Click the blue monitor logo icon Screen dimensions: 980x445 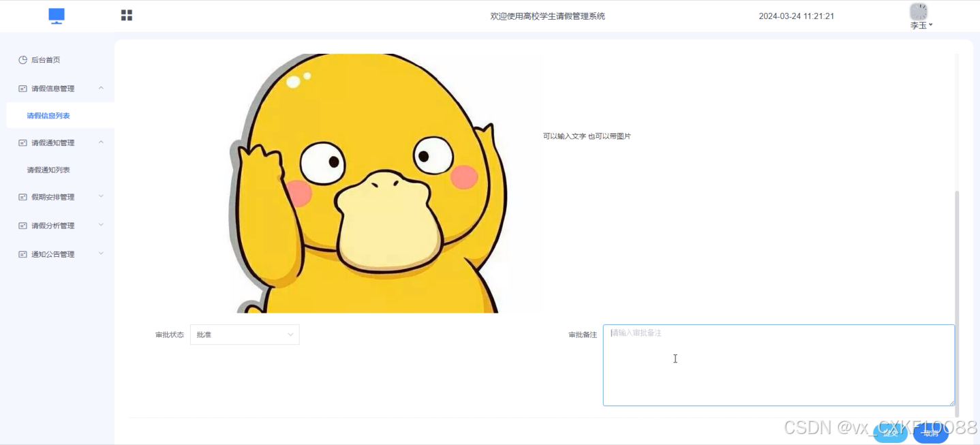pyautogui.click(x=57, y=16)
